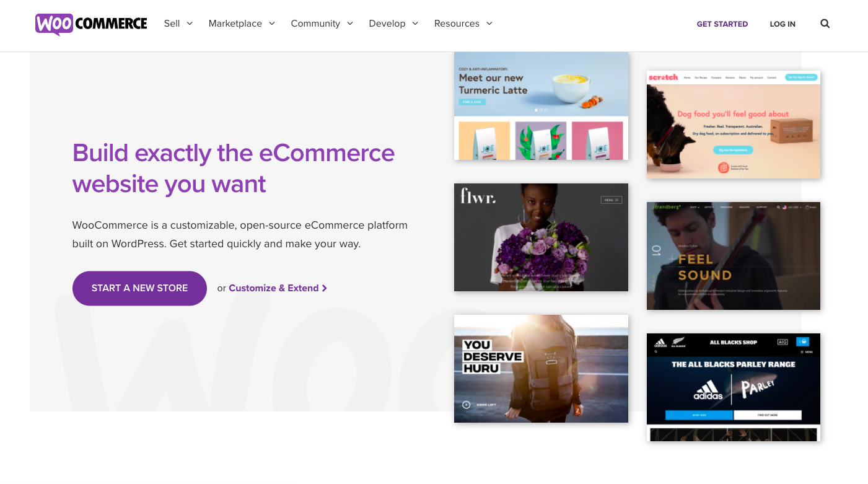The height and width of the screenshot is (484, 868).
Task: Click the WooCommerce logo
Action: tap(91, 24)
